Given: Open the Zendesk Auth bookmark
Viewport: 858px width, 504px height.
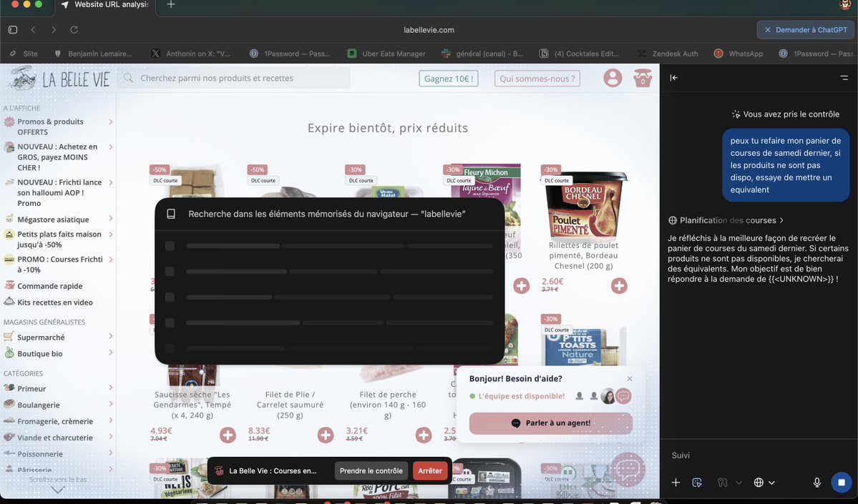Looking at the screenshot, I should point(668,54).
